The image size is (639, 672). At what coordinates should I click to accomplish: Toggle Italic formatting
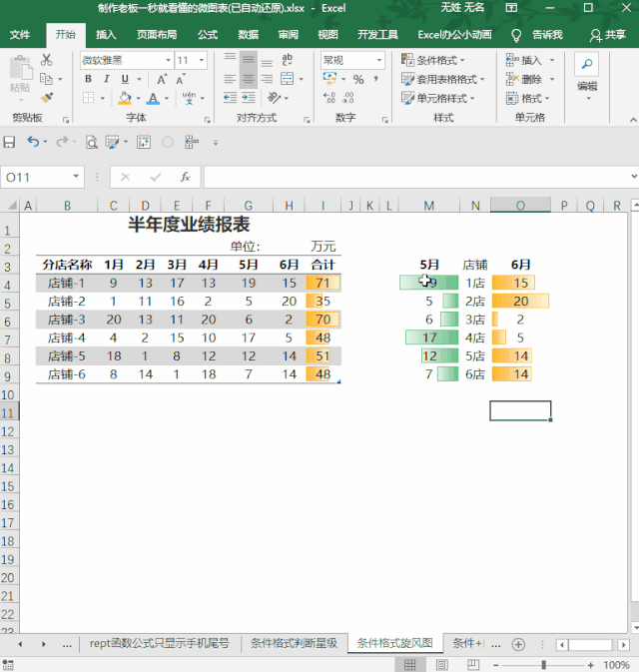106,79
